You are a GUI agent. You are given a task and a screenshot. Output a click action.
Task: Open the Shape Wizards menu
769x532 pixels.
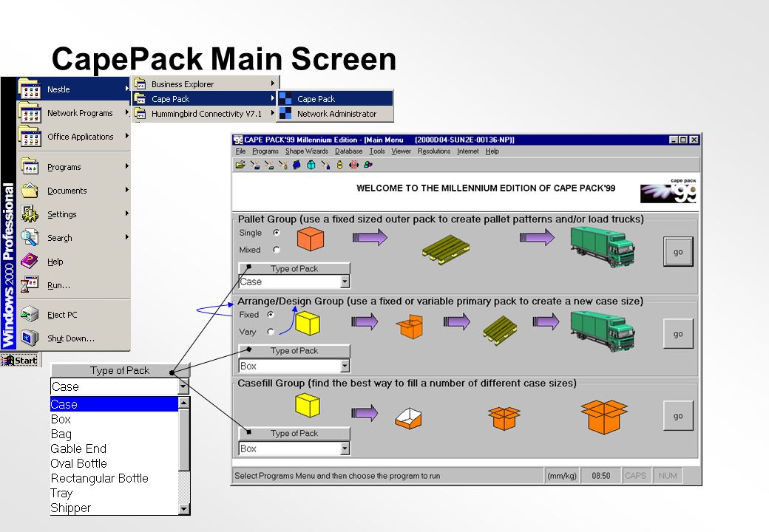(307, 151)
